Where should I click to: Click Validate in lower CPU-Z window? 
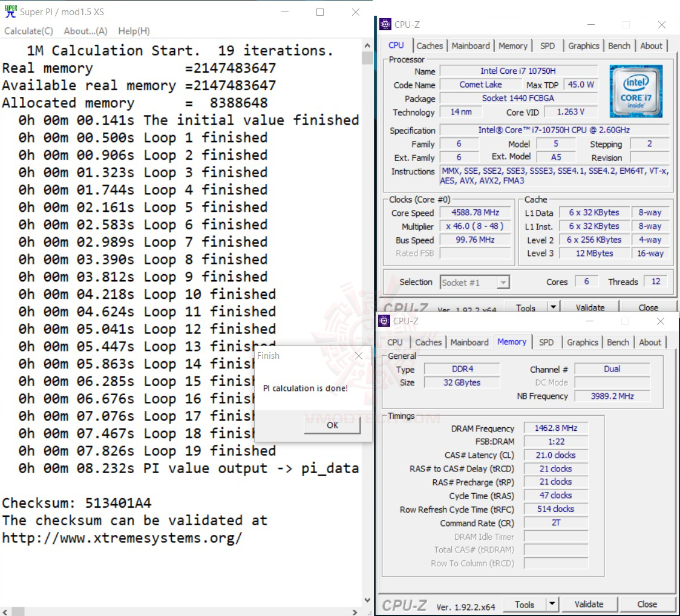(x=589, y=604)
